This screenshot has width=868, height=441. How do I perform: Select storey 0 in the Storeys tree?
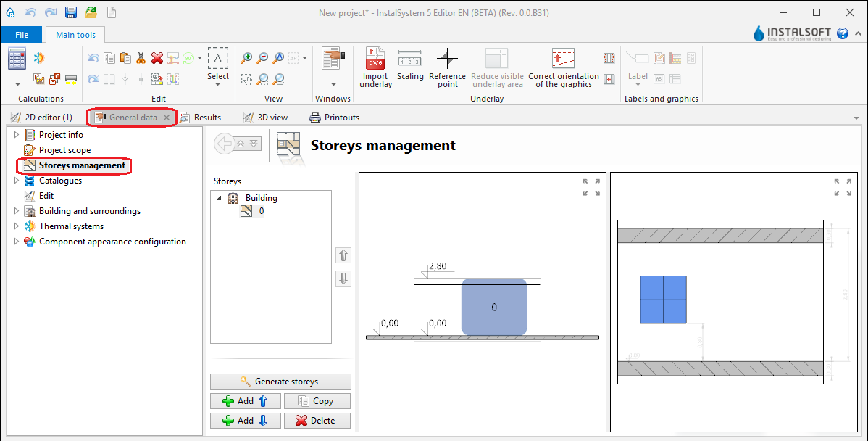261,211
